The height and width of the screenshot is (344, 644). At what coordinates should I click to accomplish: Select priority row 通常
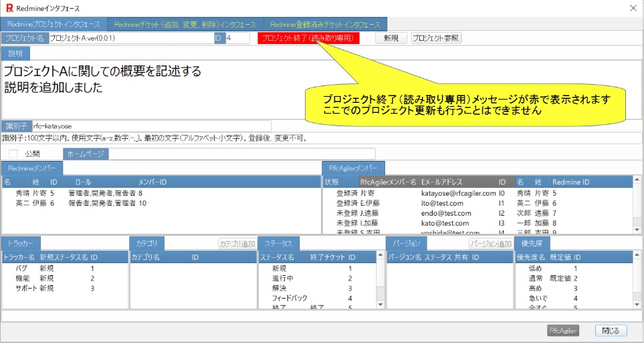574,279
